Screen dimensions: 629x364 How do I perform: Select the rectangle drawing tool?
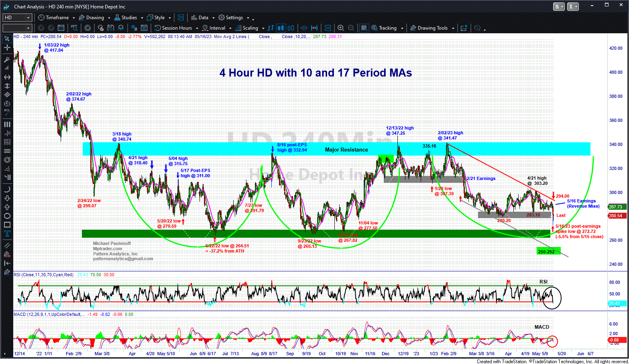[7, 224]
